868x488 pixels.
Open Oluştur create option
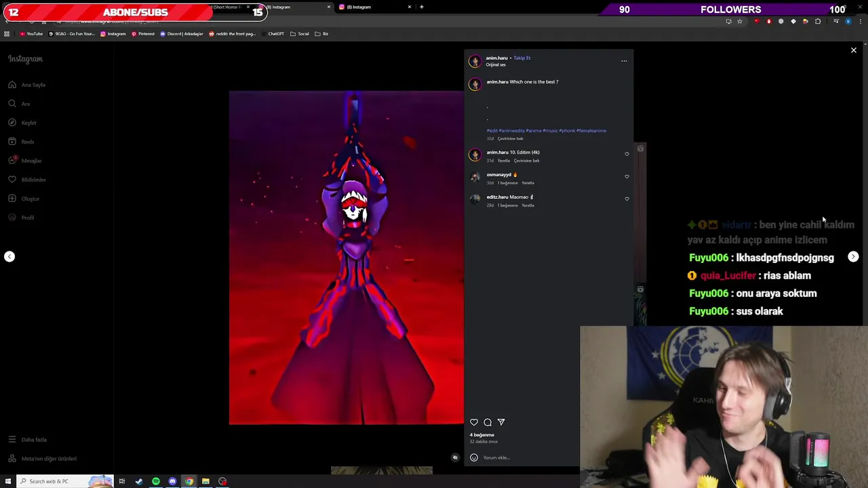click(24, 199)
